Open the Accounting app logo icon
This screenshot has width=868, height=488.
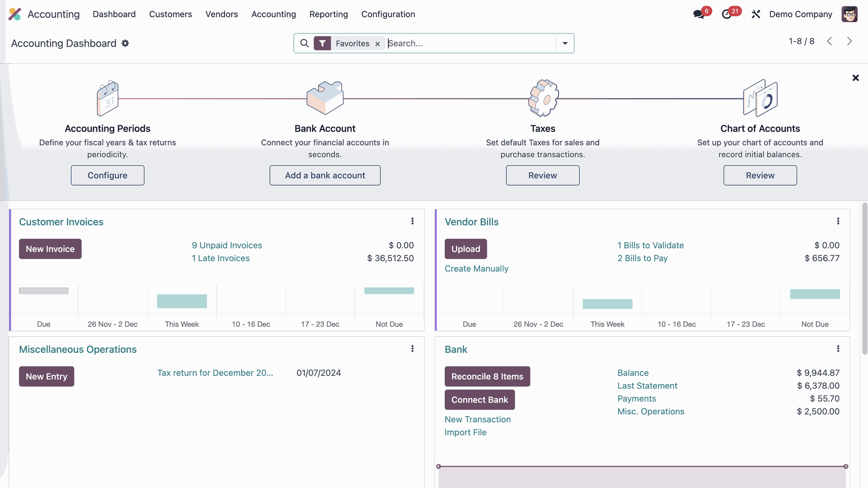tap(15, 14)
